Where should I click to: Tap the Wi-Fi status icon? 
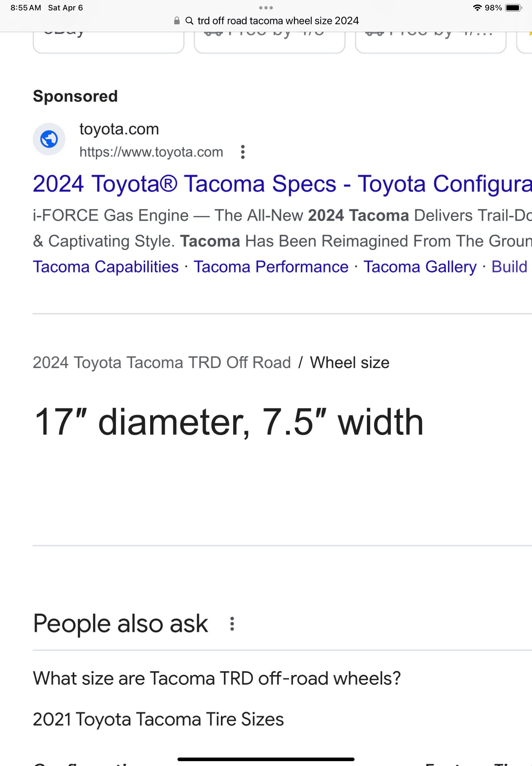pyautogui.click(x=477, y=8)
